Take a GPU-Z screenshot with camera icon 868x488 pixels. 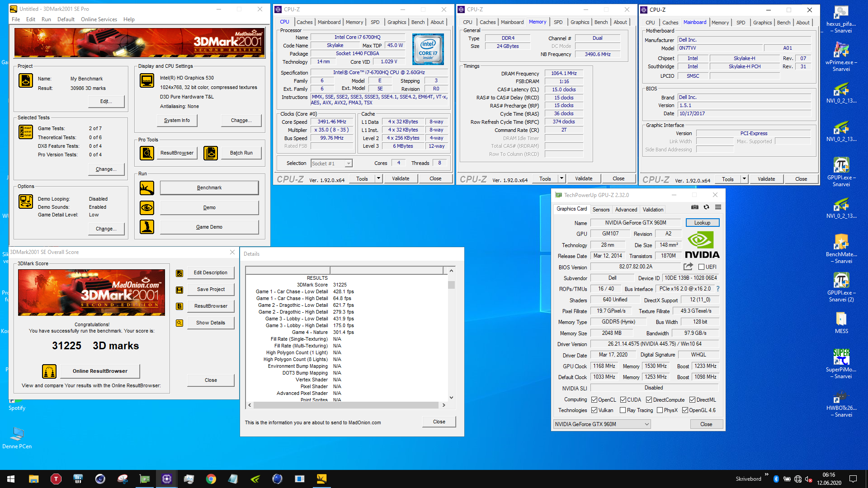(x=695, y=207)
